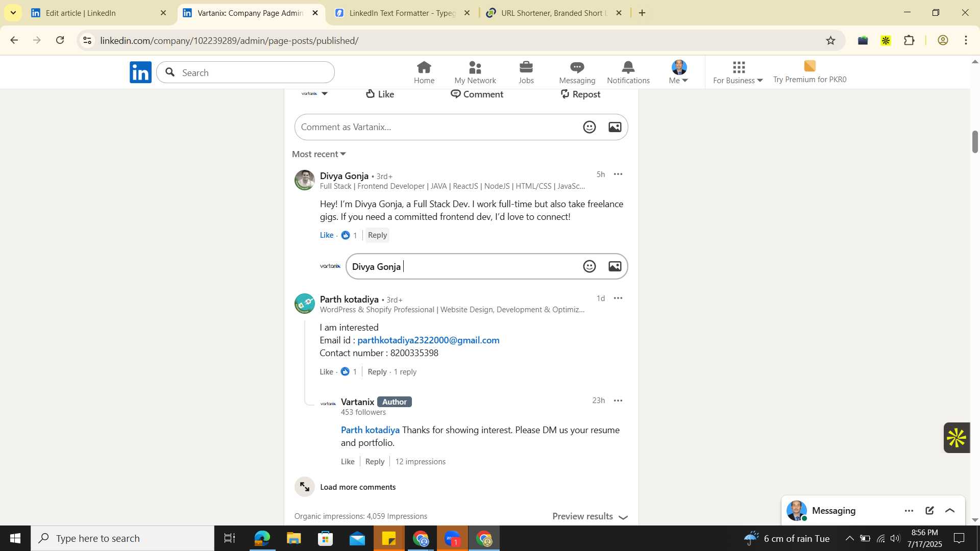The width and height of the screenshot is (980, 551).
Task: Expand Preview results section
Action: point(590,516)
